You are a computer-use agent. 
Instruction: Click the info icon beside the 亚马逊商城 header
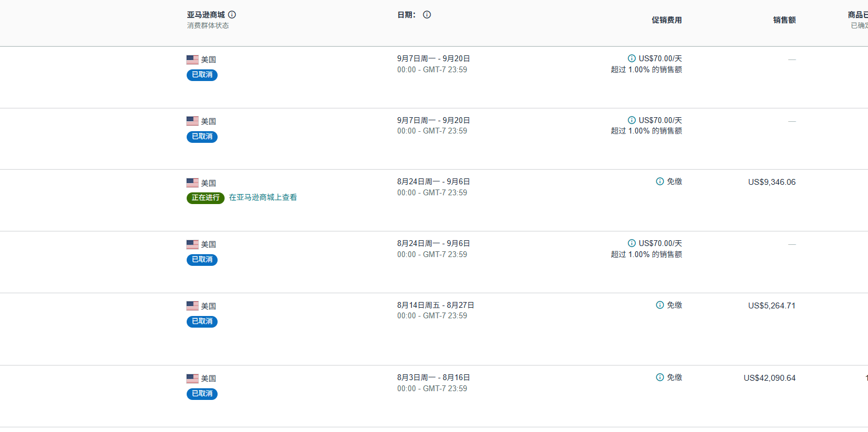(x=232, y=15)
